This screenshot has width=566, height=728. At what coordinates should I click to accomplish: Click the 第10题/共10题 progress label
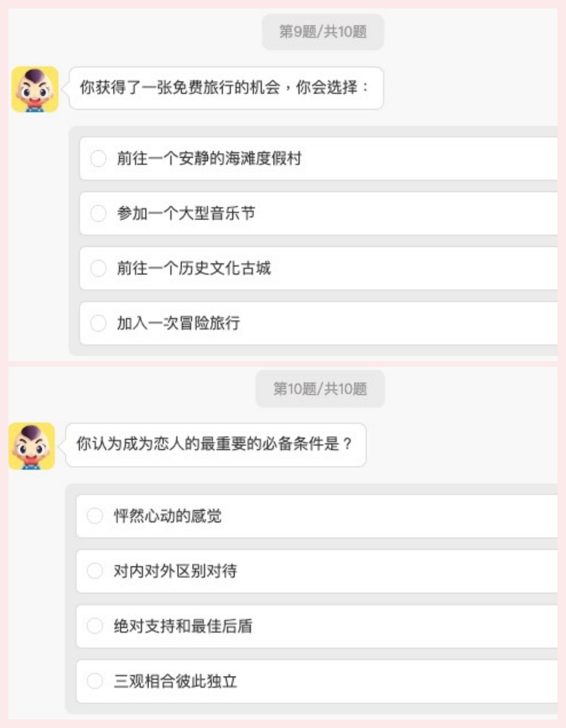(x=320, y=389)
